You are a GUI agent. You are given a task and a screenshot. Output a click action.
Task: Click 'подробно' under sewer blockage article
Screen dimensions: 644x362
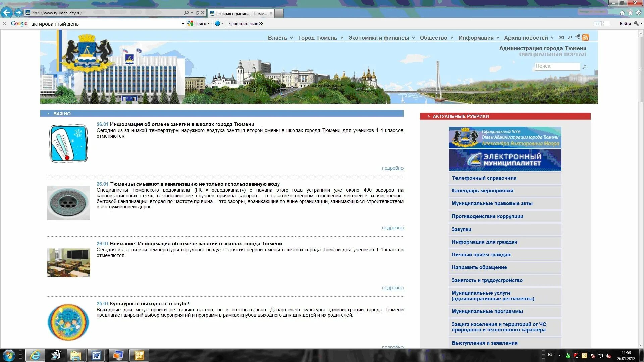pos(392,228)
